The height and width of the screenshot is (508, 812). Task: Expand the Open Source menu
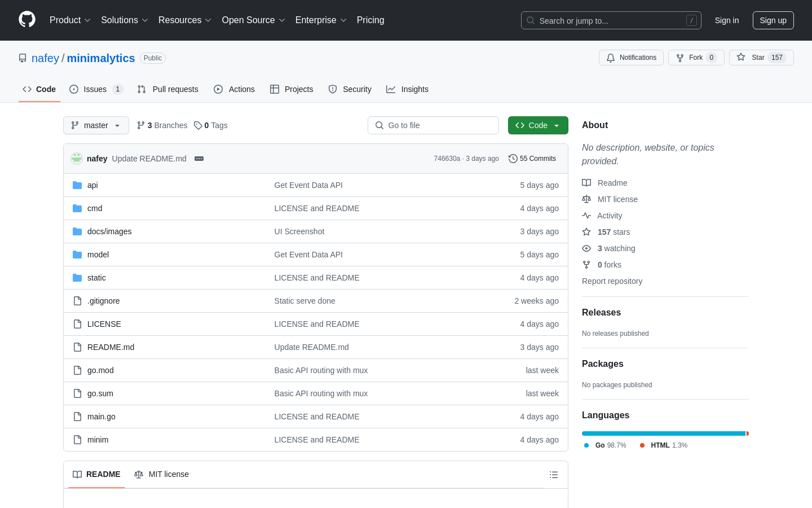pos(253,20)
